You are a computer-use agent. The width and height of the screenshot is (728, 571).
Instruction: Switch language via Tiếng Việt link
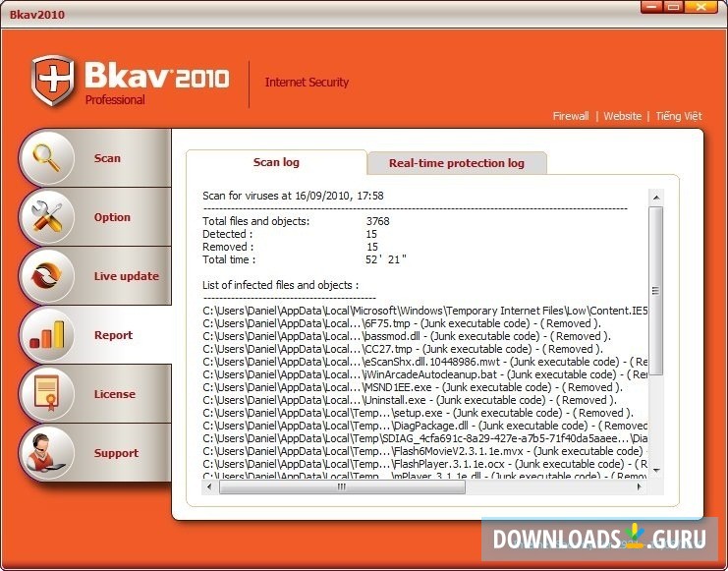coord(679,116)
